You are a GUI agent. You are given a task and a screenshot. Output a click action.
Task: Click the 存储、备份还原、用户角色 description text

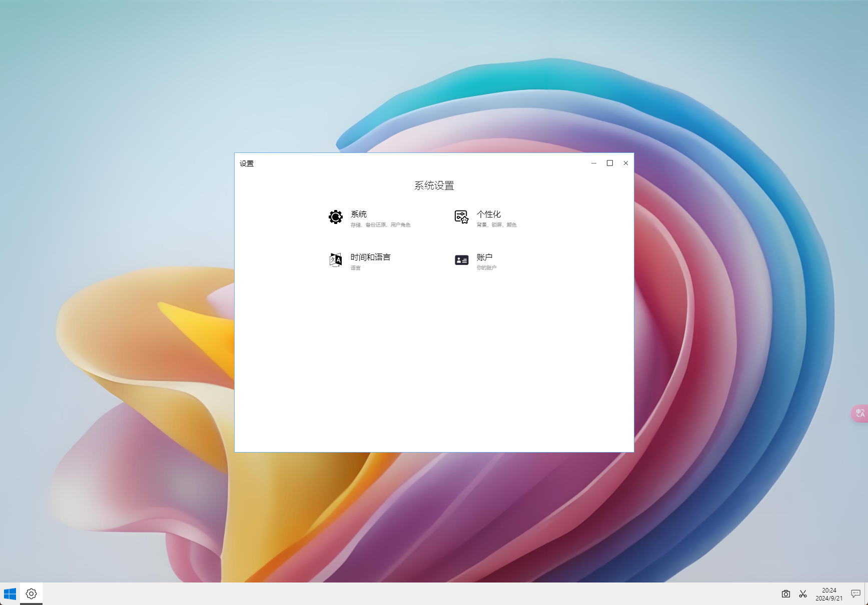click(x=381, y=225)
